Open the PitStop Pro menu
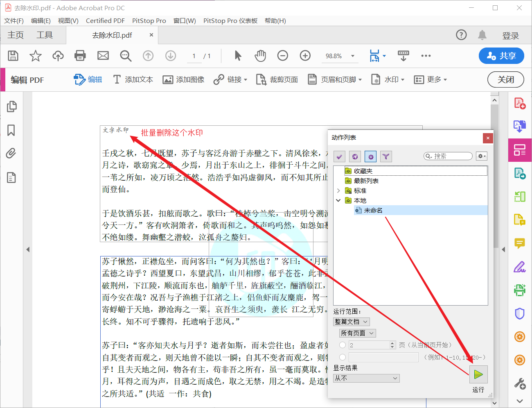532x408 pixels. pyautogui.click(x=149, y=21)
